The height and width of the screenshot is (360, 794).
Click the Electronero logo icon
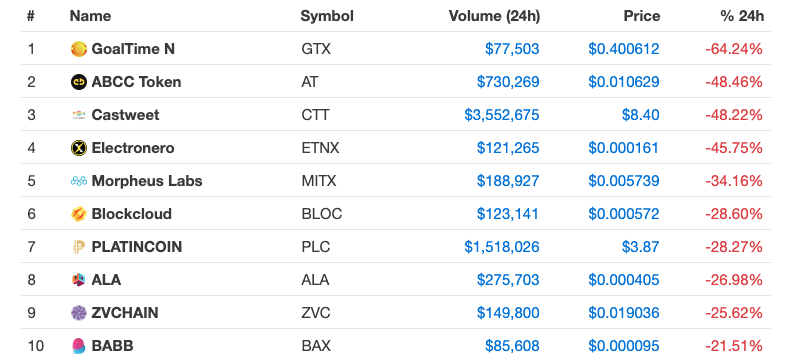pos(79,148)
